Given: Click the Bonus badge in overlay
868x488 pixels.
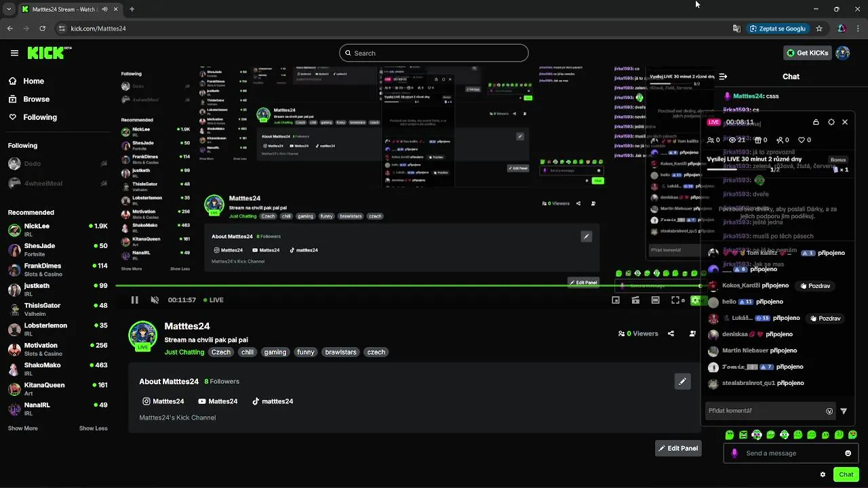Looking at the screenshot, I should tap(838, 160).
